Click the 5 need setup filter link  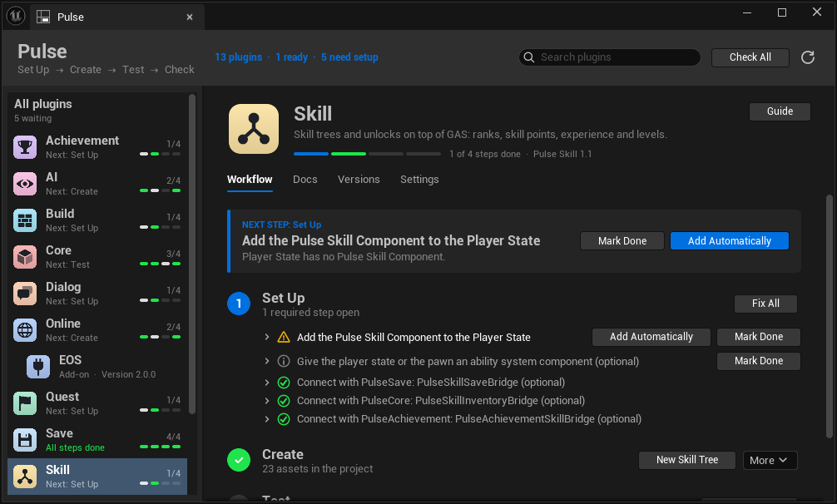coord(349,57)
